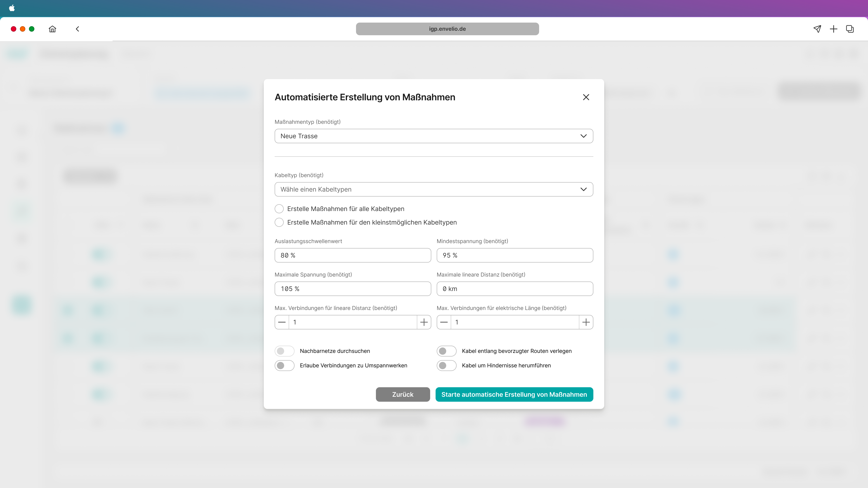The height and width of the screenshot is (488, 868).
Task: Open the Maßnahmentyp dropdown
Action: point(434,136)
